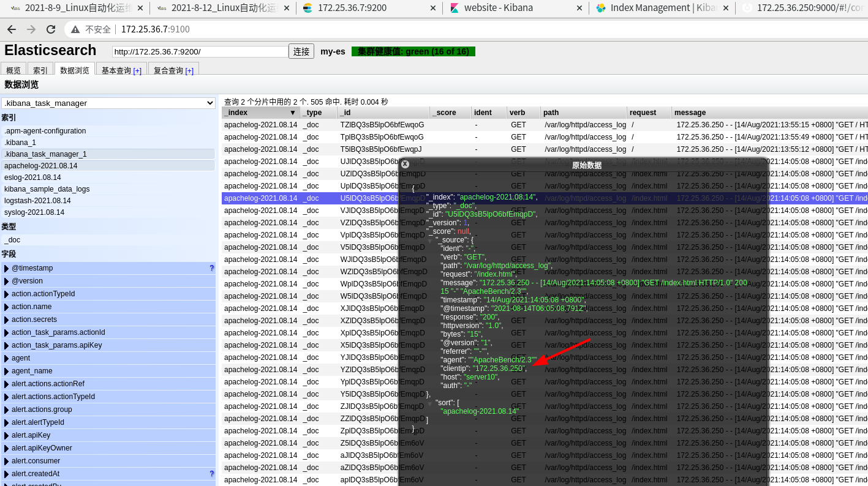Sort results by the _type column header

(x=319, y=113)
